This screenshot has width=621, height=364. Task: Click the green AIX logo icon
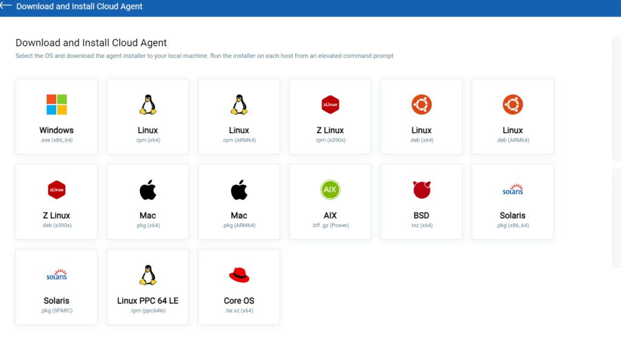coord(331,190)
